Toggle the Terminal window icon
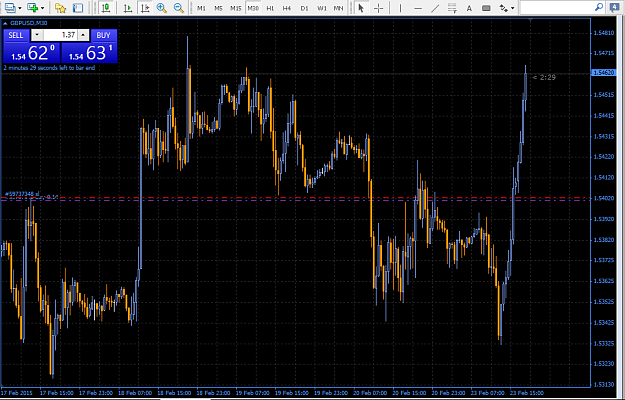The width and height of the screenshot is (625, 400). pos(78,8)
